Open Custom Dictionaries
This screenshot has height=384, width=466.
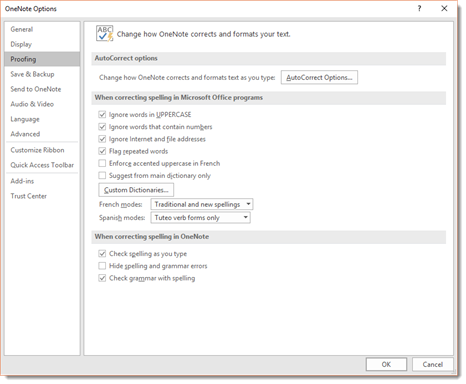[x=136, y=190]
